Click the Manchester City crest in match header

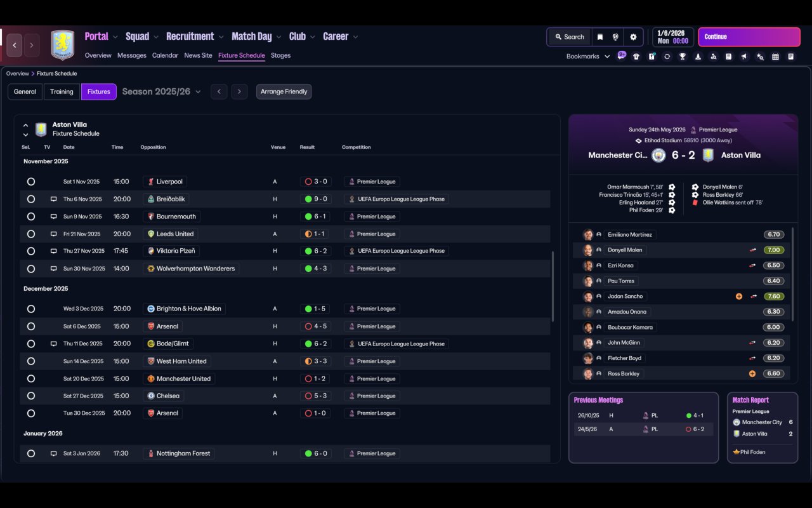(659, 155)
